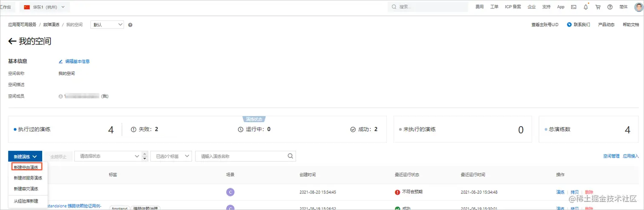Click 产品动态 link
Viewport: 644px width, 210px height.
click(606, 25)
